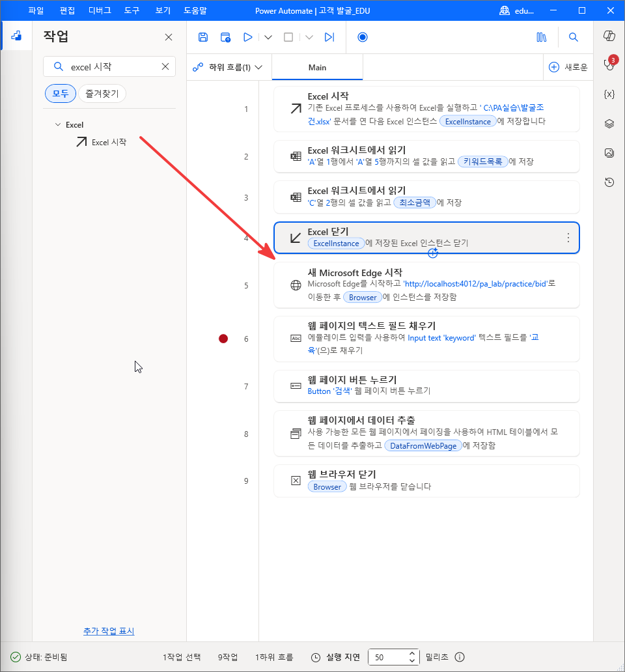
Task: Run next action step icon
Action: point(329,37)
